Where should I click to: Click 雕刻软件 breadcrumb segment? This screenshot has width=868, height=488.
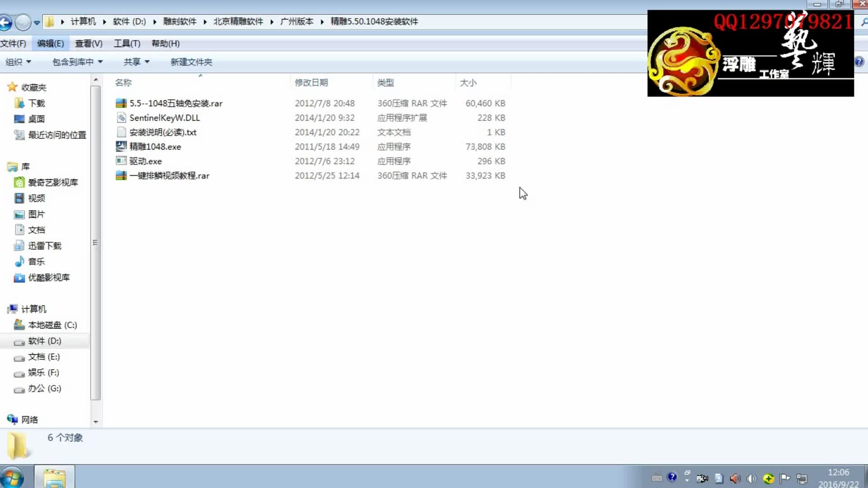tap(180, 21)
